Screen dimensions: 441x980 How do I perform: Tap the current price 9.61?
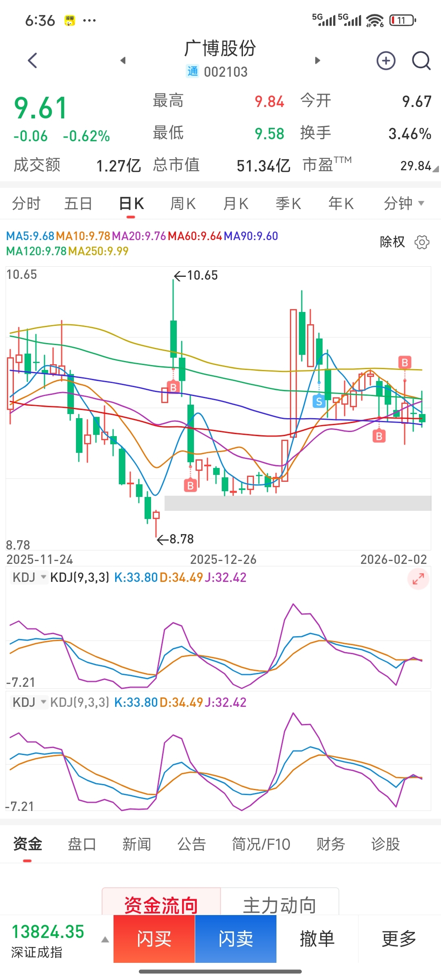[40, 108]
